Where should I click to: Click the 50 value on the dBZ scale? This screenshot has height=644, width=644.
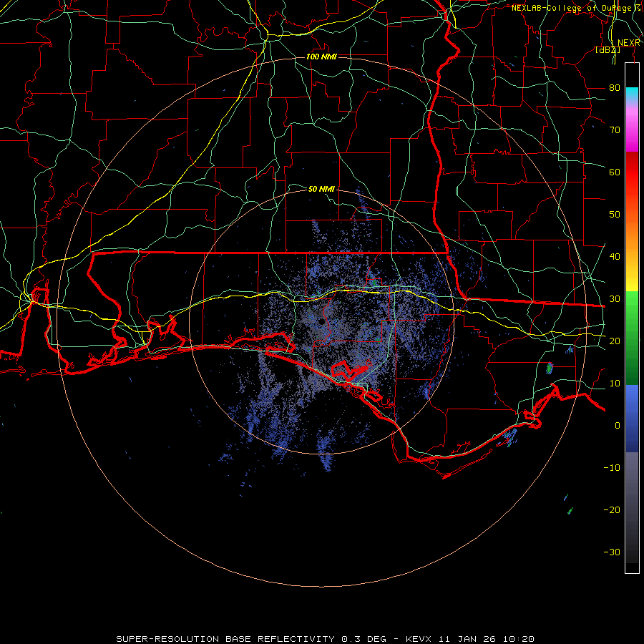coord(615,215)
